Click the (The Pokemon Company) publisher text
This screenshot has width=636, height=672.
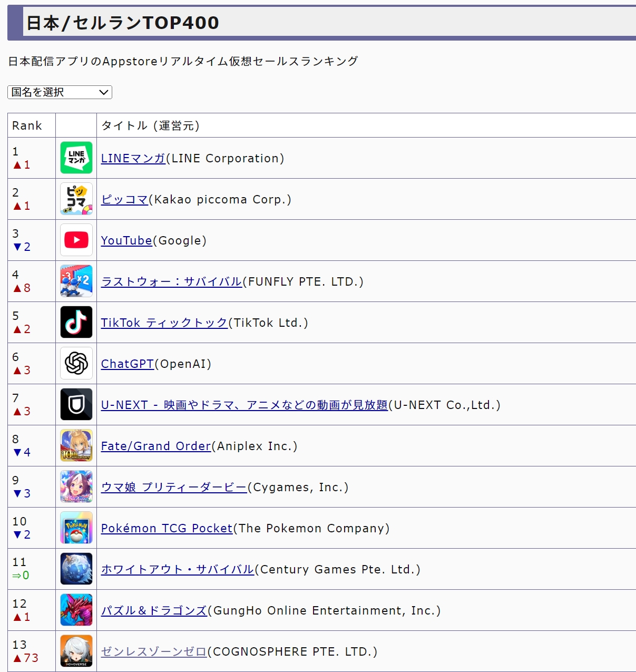pyautogui.click(x=311, y=528)
